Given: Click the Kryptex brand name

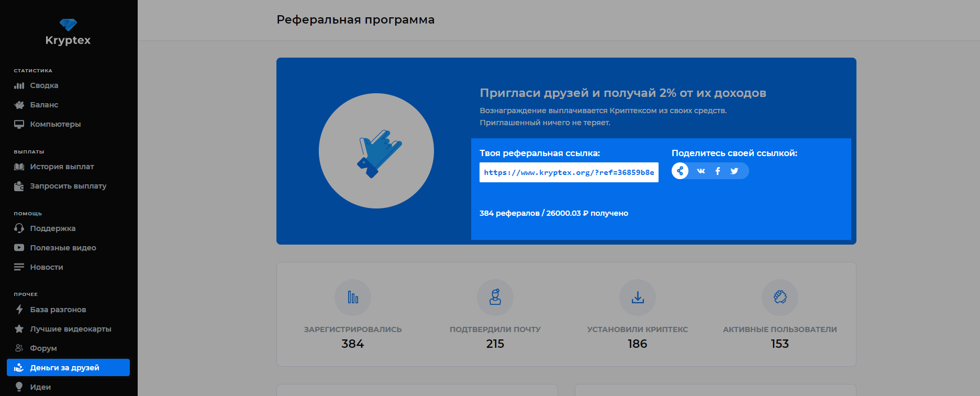Looking at the screenshot, I should point(68,40).
